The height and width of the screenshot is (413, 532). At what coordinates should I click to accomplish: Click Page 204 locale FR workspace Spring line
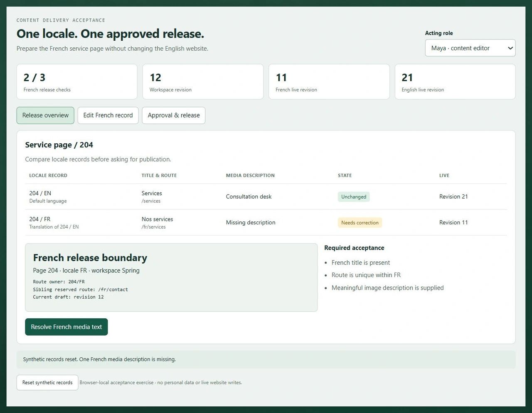pos(86,270)
